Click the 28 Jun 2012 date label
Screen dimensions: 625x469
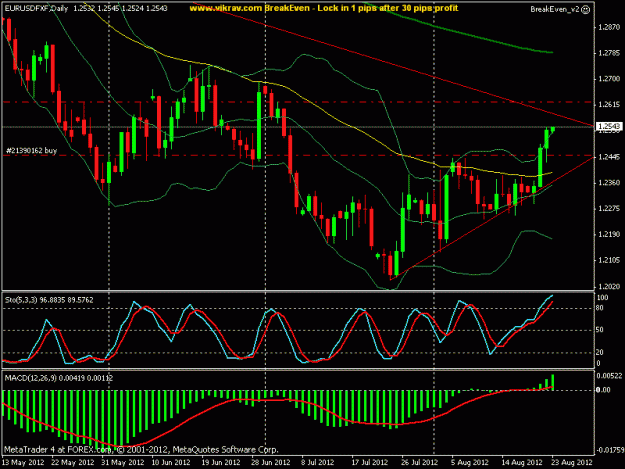270,463
